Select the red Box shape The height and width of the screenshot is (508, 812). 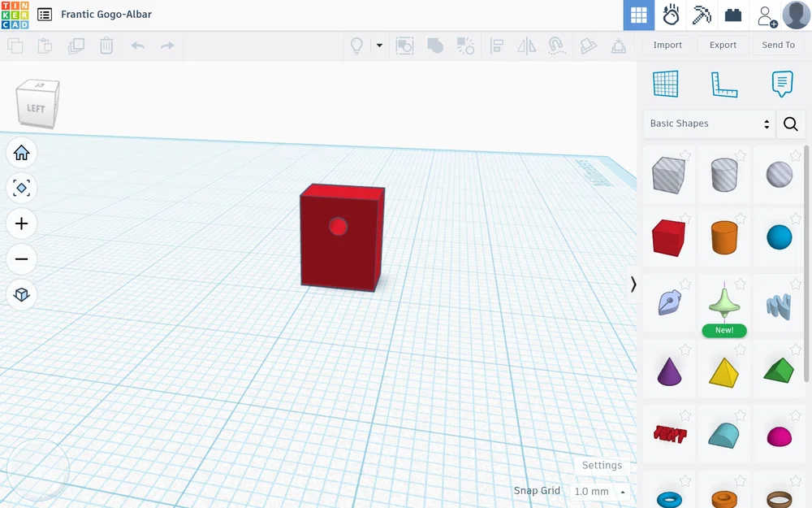(668, 238)
